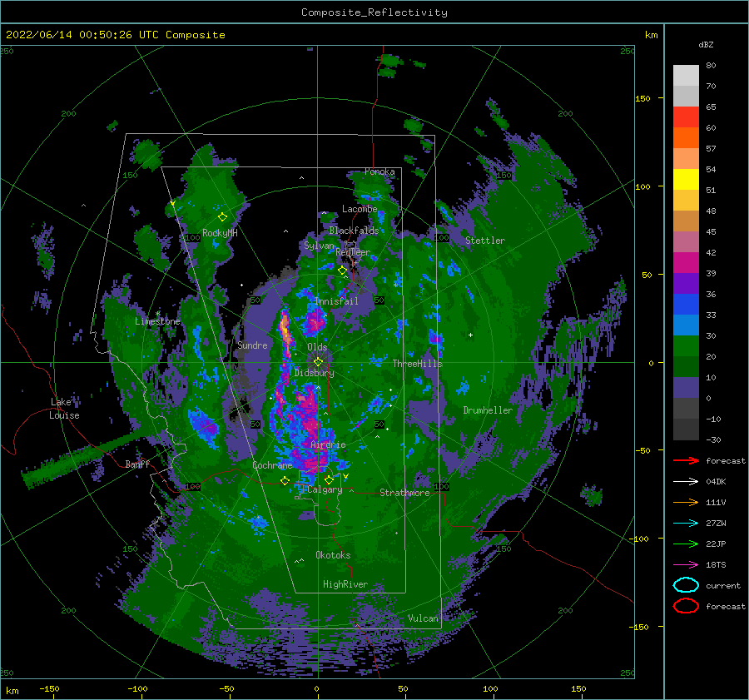Viewport: 749px width, 700px height.
Task: Click the -150 tick on bottom axis
Action: point(49,688)
